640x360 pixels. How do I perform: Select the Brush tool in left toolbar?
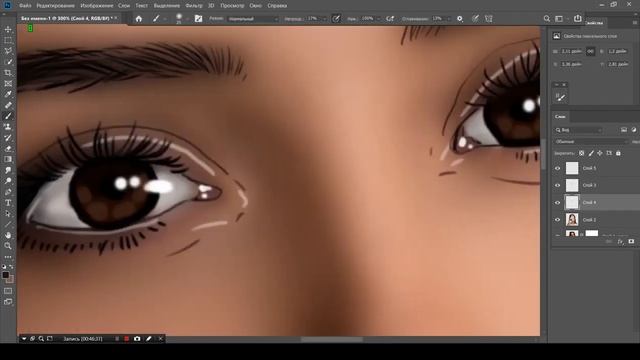click(8, 116)
